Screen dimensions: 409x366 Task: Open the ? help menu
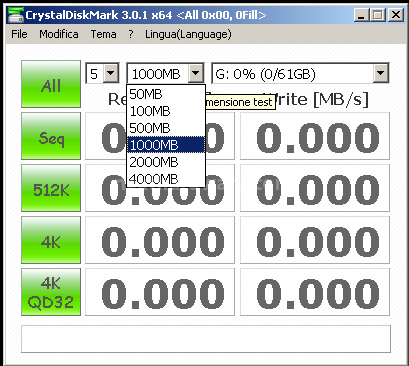pyautogui.click(x=131, y=34)
